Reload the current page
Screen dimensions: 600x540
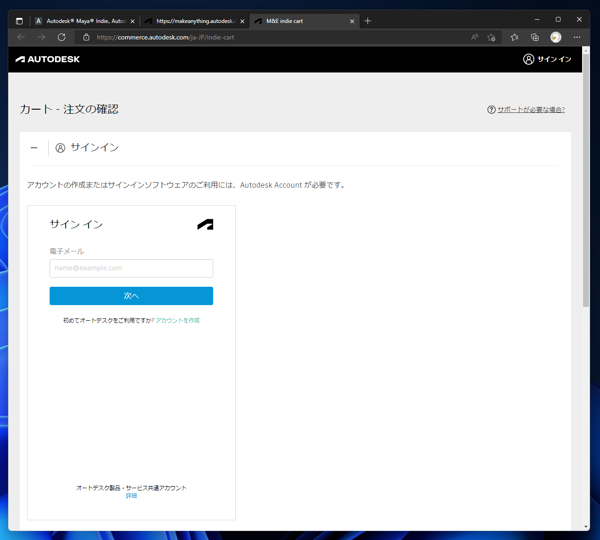(x=62, y=37)
